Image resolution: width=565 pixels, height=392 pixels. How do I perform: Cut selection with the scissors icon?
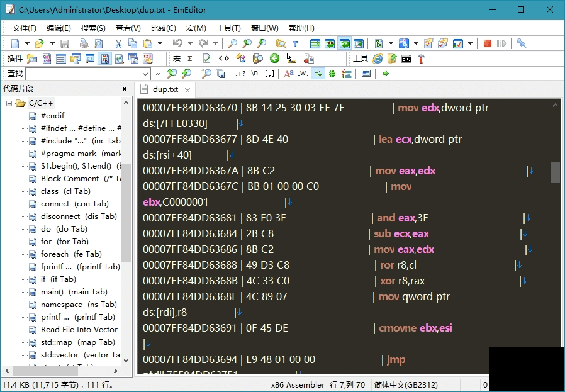pyautogui.click(x=118, y=43)
